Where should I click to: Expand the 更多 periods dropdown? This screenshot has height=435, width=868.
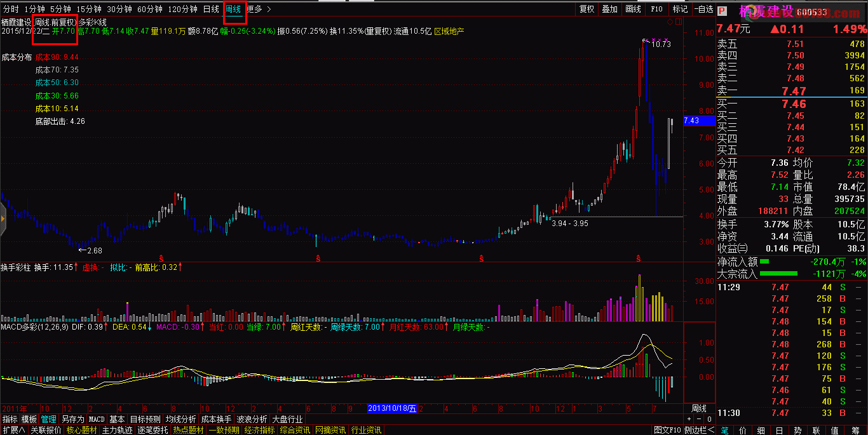pos(258,9)
